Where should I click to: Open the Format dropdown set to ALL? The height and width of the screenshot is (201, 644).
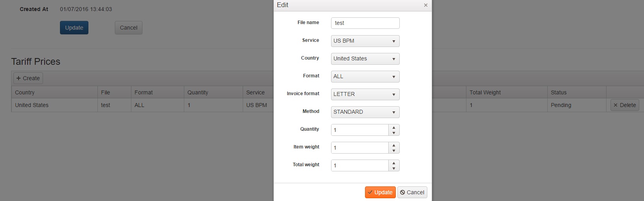(x=365, y=77)
